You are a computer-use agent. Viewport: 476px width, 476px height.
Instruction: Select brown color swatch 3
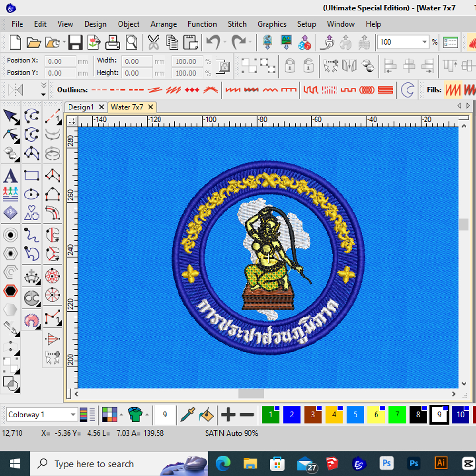tap(313, 415)
